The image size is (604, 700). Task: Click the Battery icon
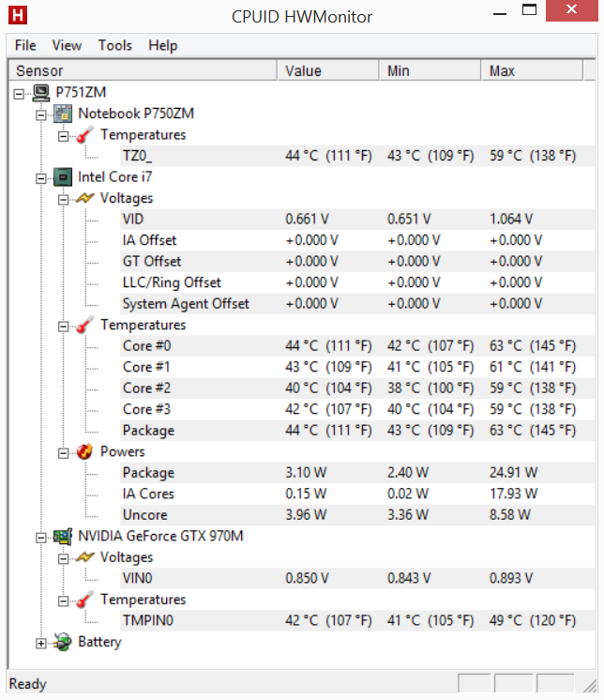click(x=63, y=642)
